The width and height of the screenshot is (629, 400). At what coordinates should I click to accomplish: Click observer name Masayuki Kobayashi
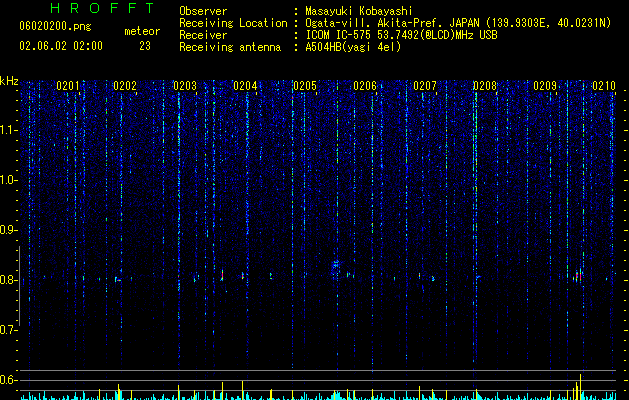[x=359, y=11]
